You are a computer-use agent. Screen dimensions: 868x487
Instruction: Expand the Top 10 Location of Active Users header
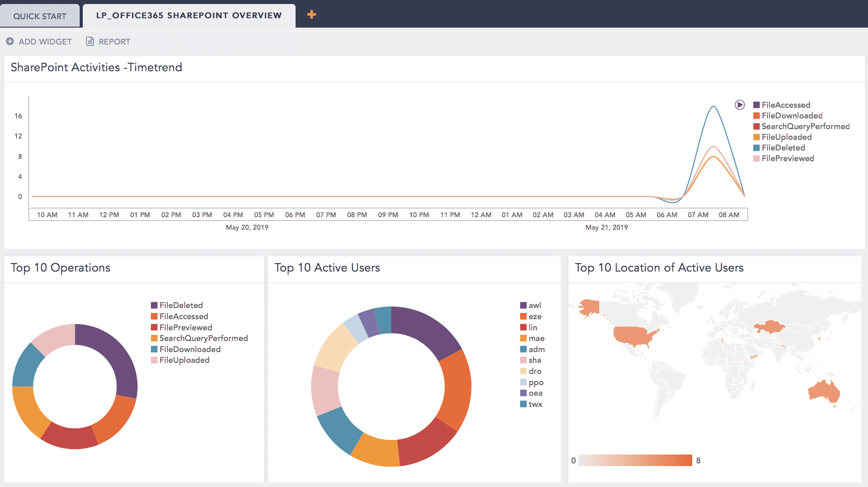[659, 268]
